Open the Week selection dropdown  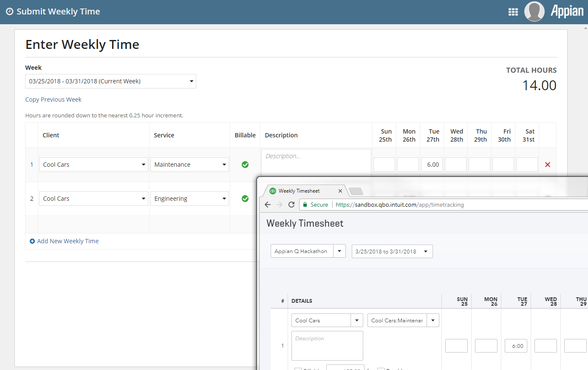(x=110, y=81)
